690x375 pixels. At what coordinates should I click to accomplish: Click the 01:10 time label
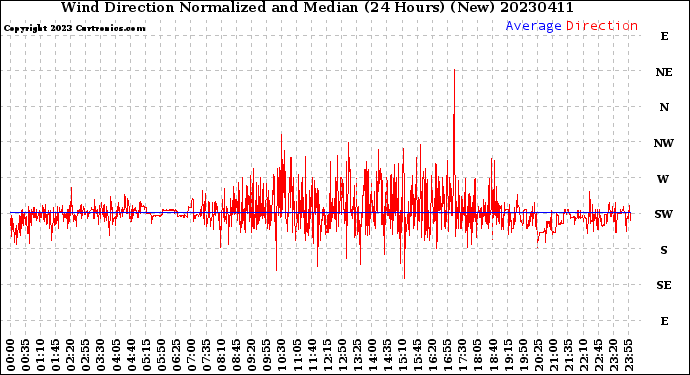[40, 355]
